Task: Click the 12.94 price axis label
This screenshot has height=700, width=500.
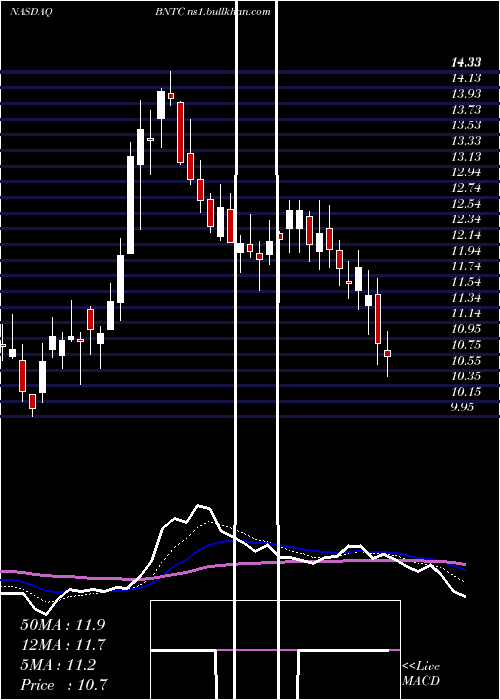Action: coord(466,173)
